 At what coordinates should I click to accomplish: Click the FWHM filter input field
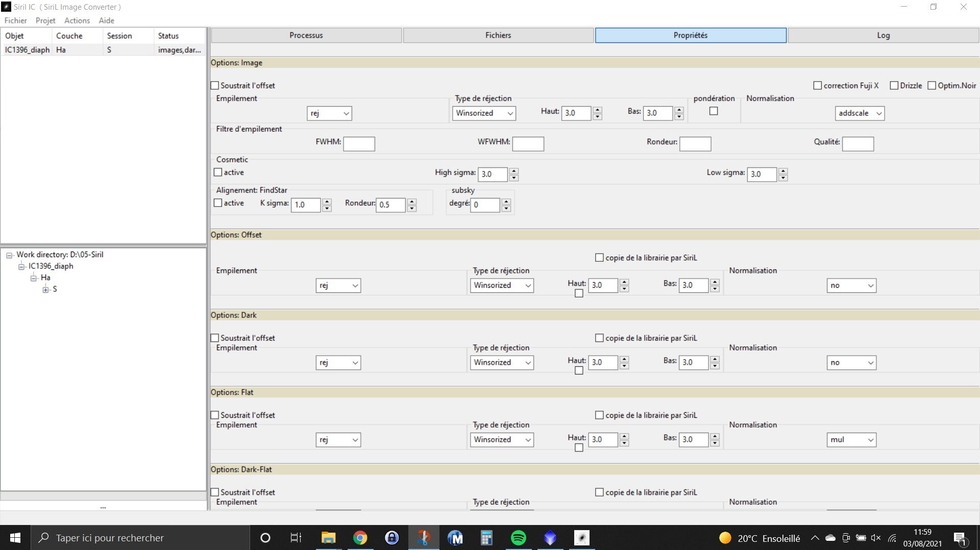[359, 144]
